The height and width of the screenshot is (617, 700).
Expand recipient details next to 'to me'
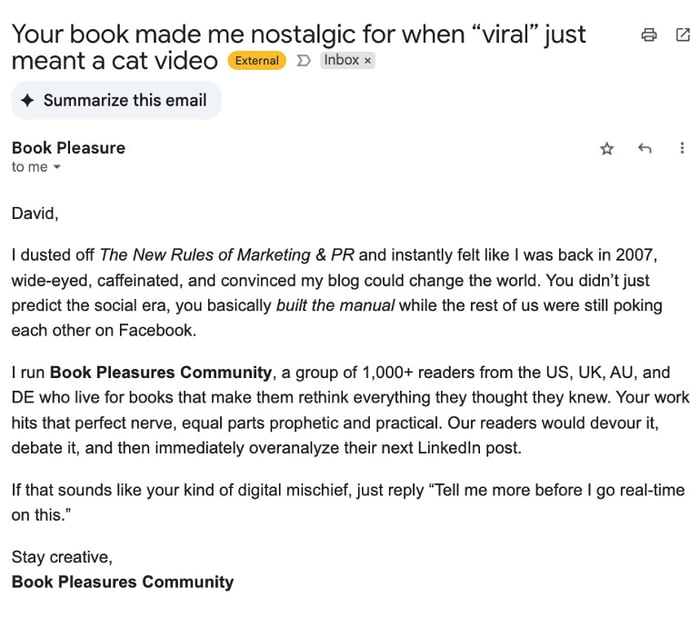pyautogui.click(x=57, y=168)
